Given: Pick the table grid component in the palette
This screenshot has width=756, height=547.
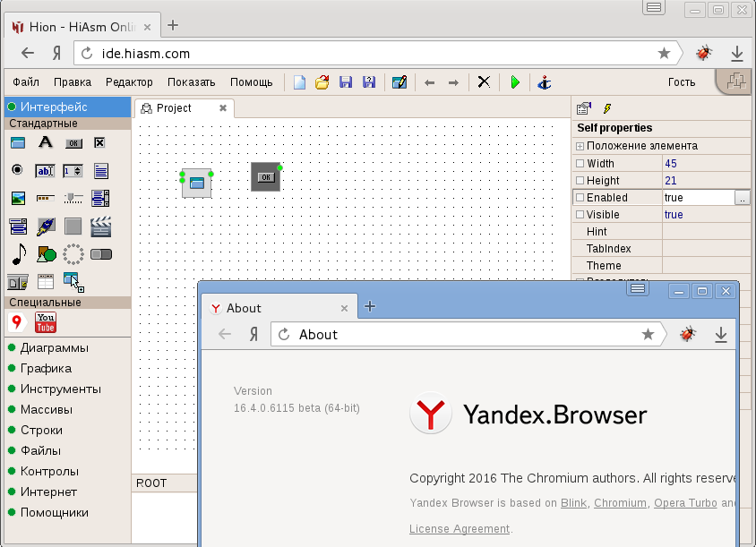Looking at the screenshot, I should click(x=46, y=281).
